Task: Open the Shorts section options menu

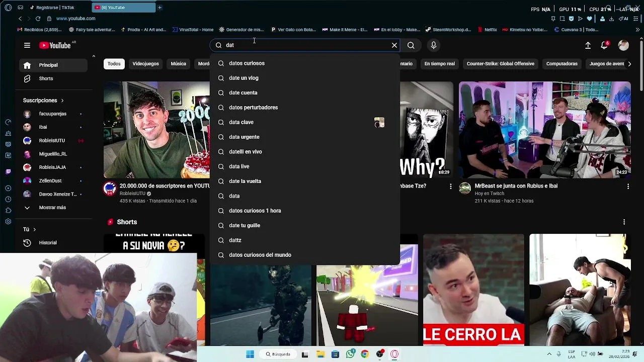Action: [x=624, y=222]
